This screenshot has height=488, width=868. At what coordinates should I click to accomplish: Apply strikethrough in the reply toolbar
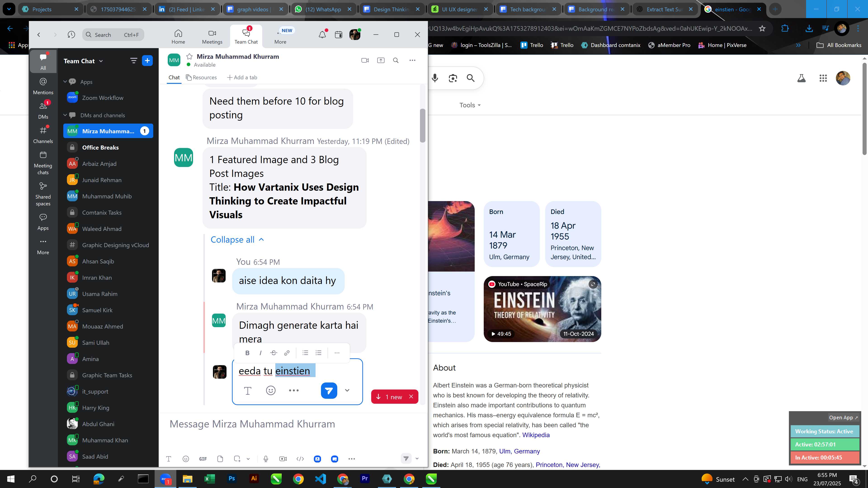[274, 353]
